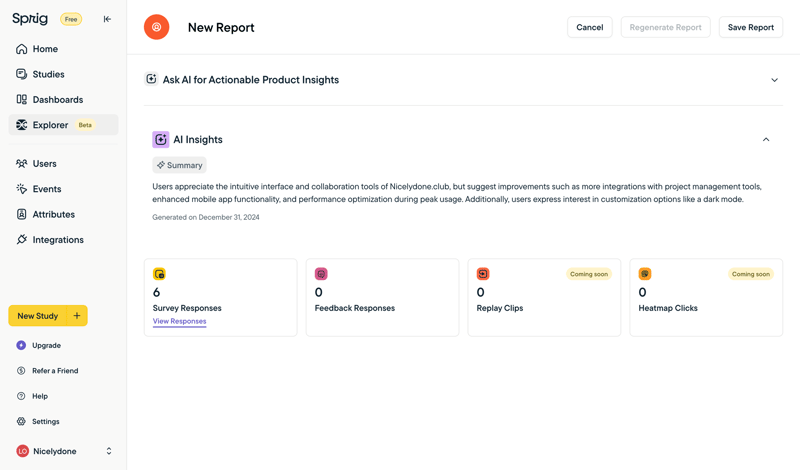
Task: Open Dashboards from the sidebar
Action: pyautogui.click(x=63, y=100)
